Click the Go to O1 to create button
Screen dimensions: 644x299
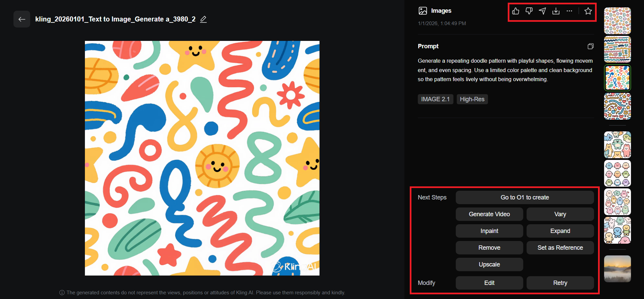525,197
